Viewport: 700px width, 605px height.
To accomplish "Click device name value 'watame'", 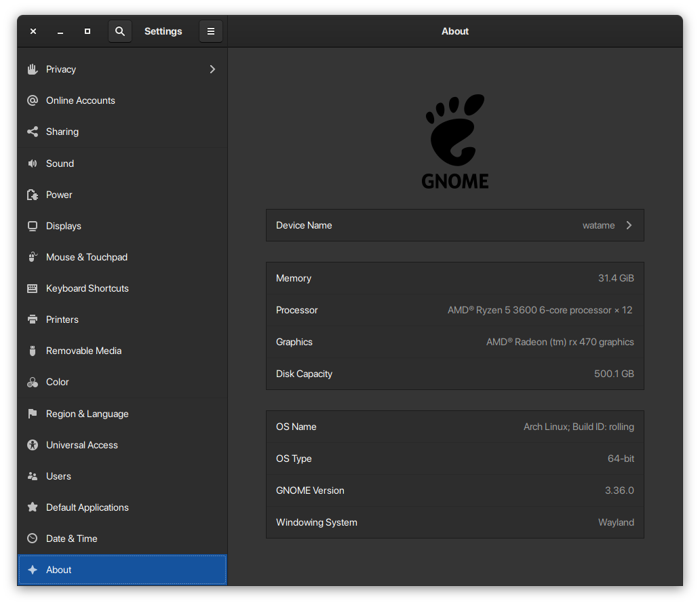I will click(x=598, y=225).
